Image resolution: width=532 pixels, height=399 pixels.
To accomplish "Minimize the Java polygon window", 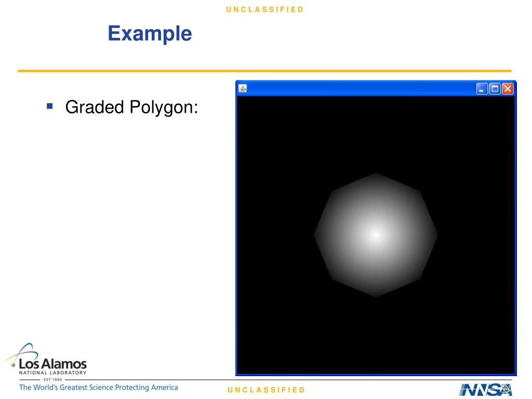I will tap(482, 89).
